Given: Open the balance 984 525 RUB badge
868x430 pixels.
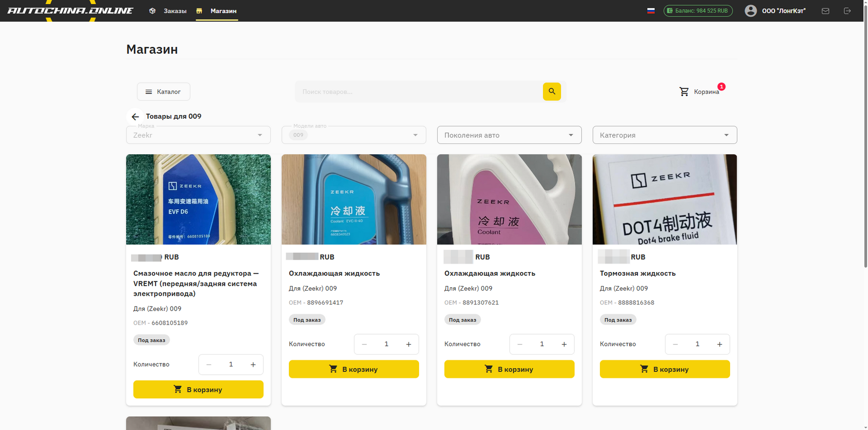Looking at the screenshot, I should point(698,11).
